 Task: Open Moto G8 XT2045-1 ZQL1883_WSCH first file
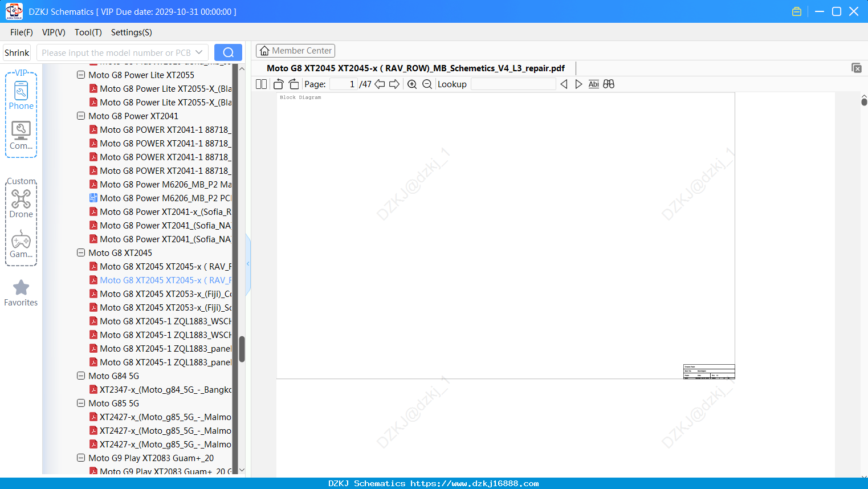[160, 321]
